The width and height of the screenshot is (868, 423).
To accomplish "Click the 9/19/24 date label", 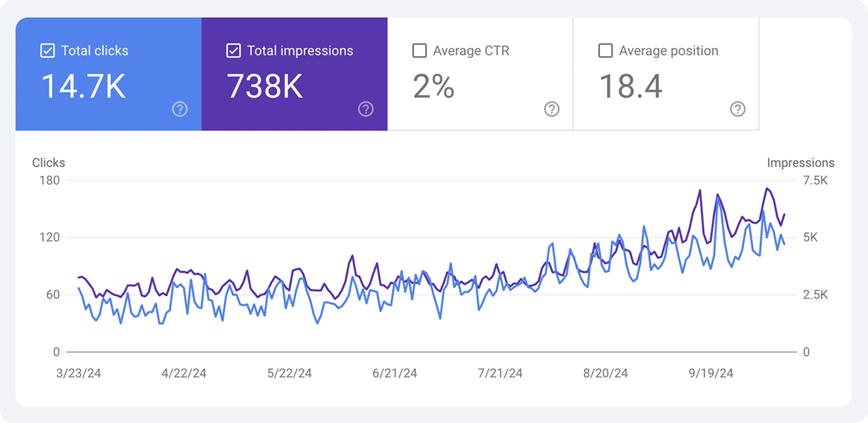I will 711,373.
